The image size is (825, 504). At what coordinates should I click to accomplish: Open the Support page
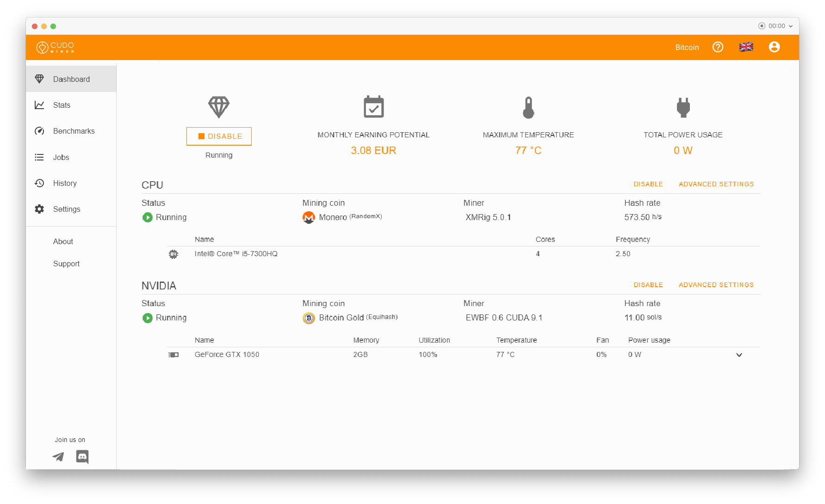coord(66,264)
